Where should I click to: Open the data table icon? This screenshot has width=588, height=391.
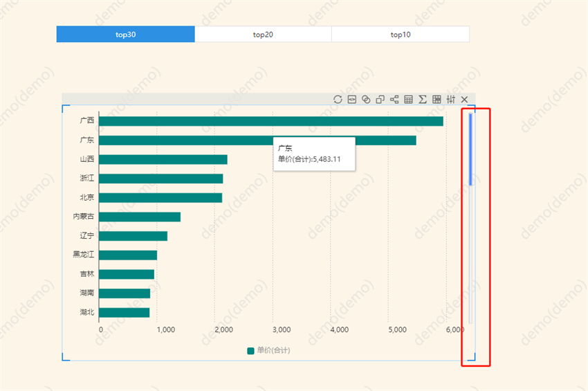tap(409, 100)
